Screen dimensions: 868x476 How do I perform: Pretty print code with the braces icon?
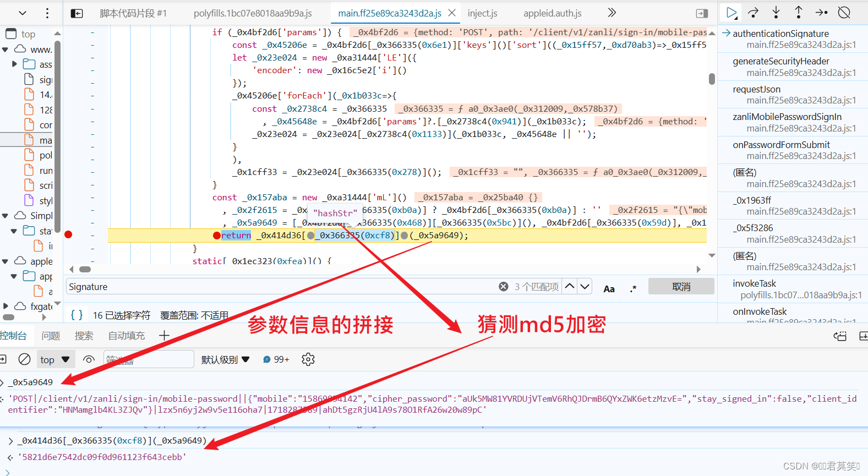[77, 315]
